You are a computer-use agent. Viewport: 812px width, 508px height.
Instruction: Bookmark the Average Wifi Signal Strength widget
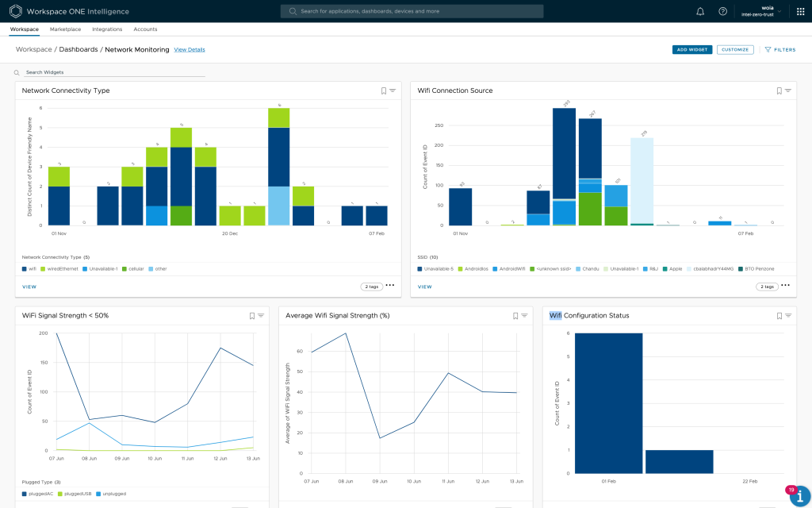[515, 316]
